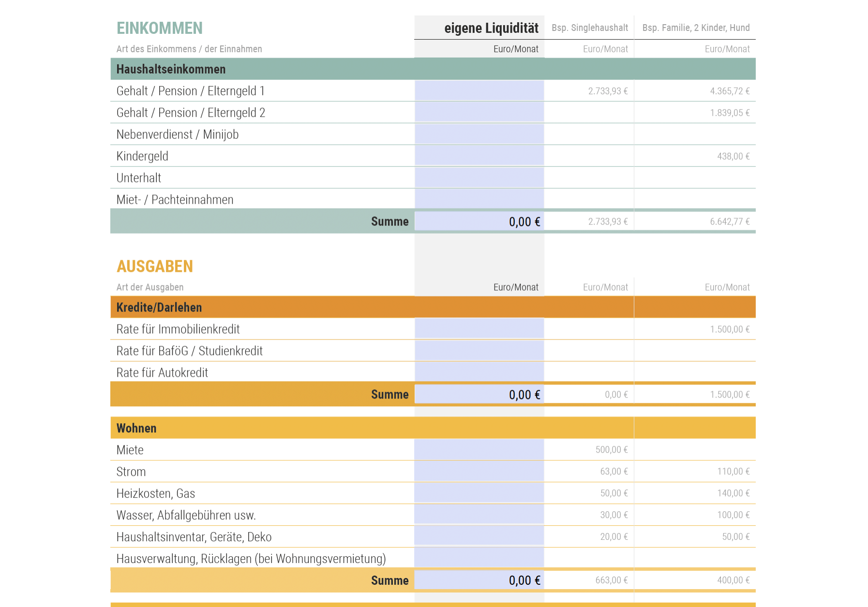This screenshot has width=868, height=607.
Task: Click the Haushaltseinkommen Summe cell 0,00 €
Action: 479,222
